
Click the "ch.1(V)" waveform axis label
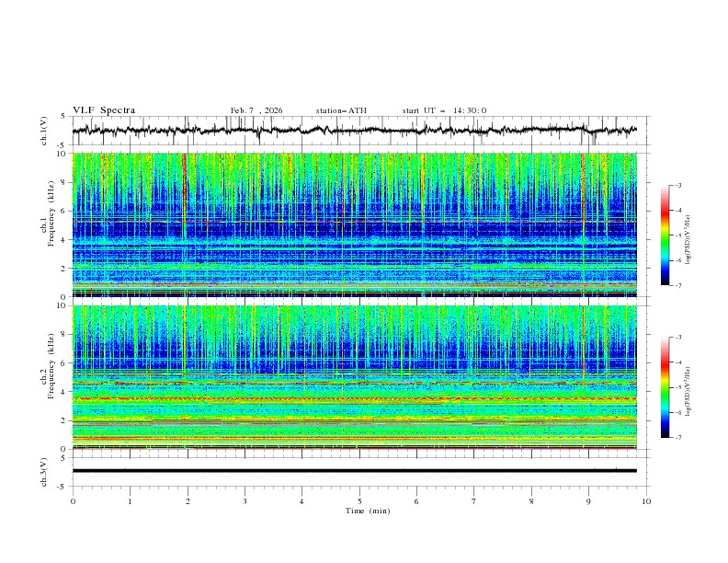[44, 131]
